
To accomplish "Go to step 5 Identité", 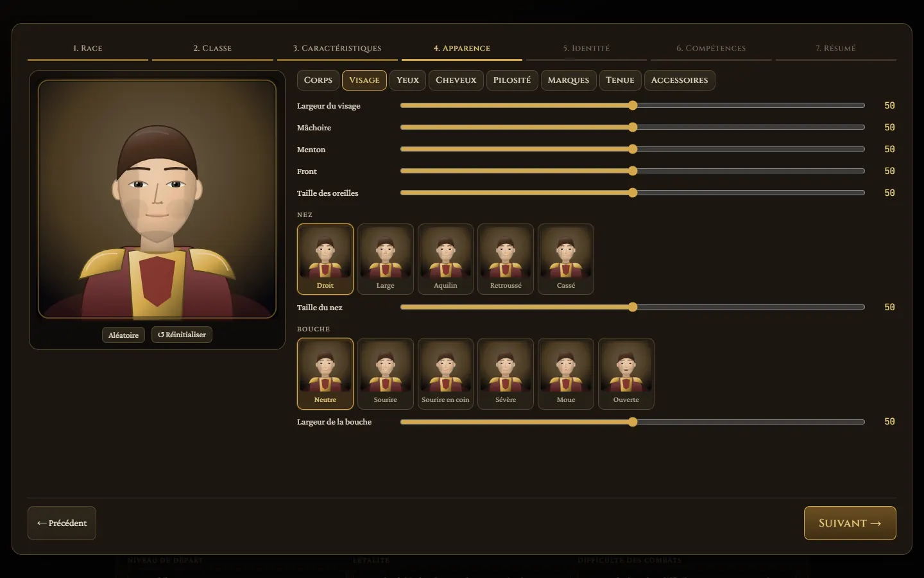I will (586, 49).
